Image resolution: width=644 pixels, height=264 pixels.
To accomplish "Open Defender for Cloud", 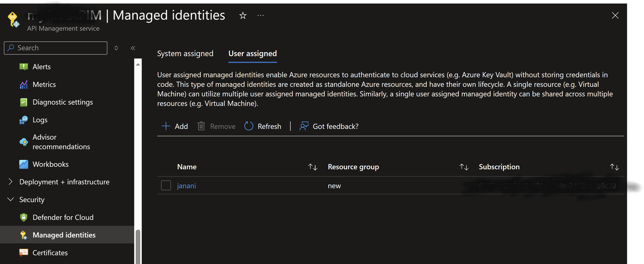I will [63, 217].
